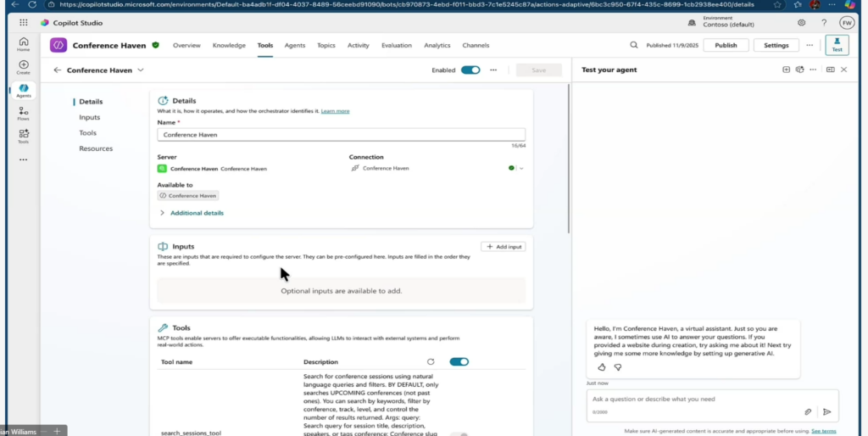Toggle the all-tools switch in Tools header
868x436 pixels.
[459, 361]
